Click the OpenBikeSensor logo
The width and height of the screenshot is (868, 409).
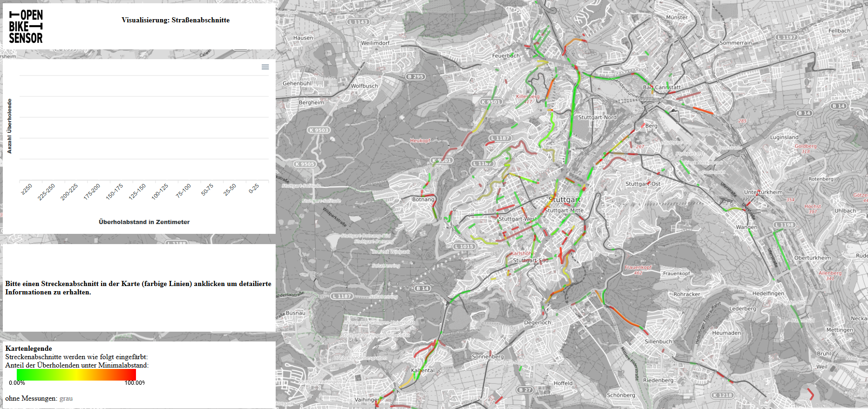[26, 27]
